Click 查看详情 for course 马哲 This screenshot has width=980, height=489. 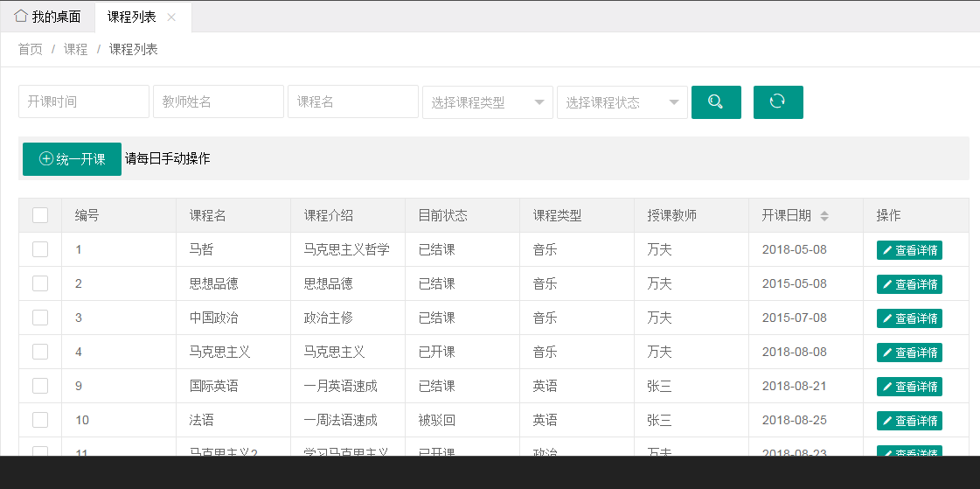point(909,250)
